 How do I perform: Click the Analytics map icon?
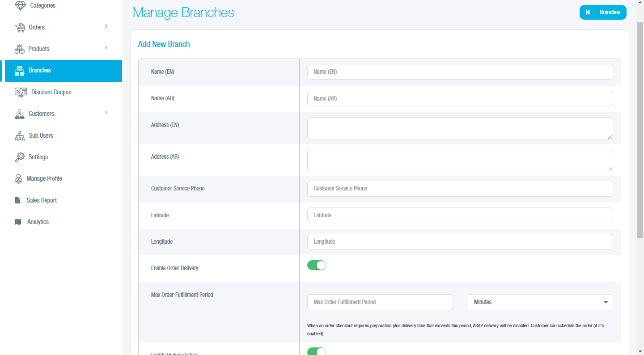(18, 222)
